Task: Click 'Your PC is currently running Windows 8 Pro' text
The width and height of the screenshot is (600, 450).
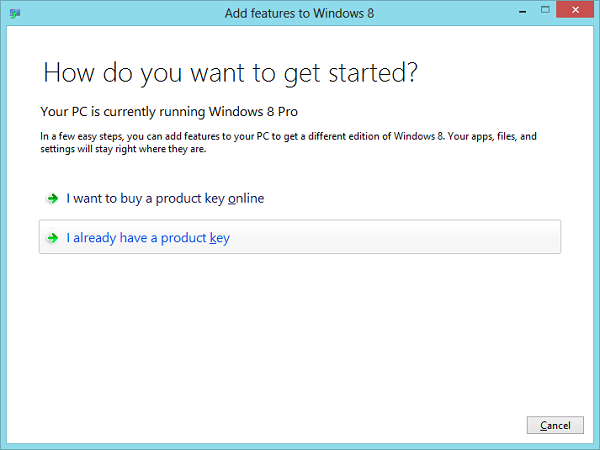Action: pos(168,112)
